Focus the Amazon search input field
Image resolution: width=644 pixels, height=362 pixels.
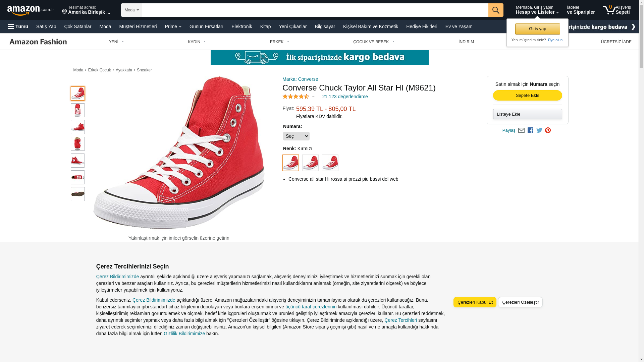point(315,10)
